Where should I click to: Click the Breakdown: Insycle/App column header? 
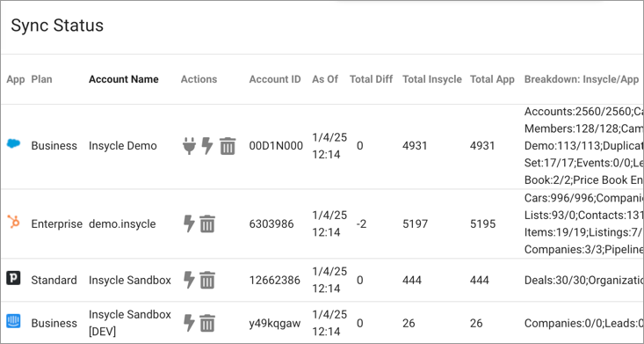pos(582,79)
